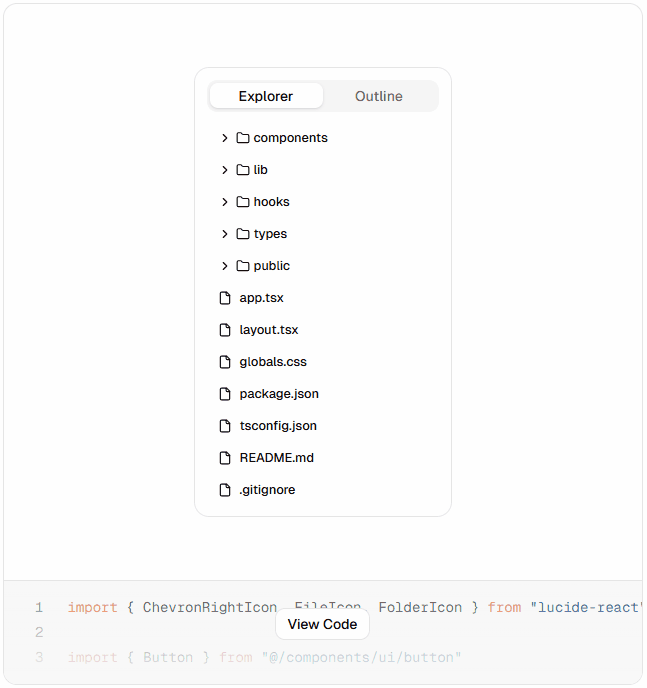Image resolution: width=647 pixels, height=688 pixels.
Task: Click the file icon beside .gitignore
Action: [x=225, y=490]
